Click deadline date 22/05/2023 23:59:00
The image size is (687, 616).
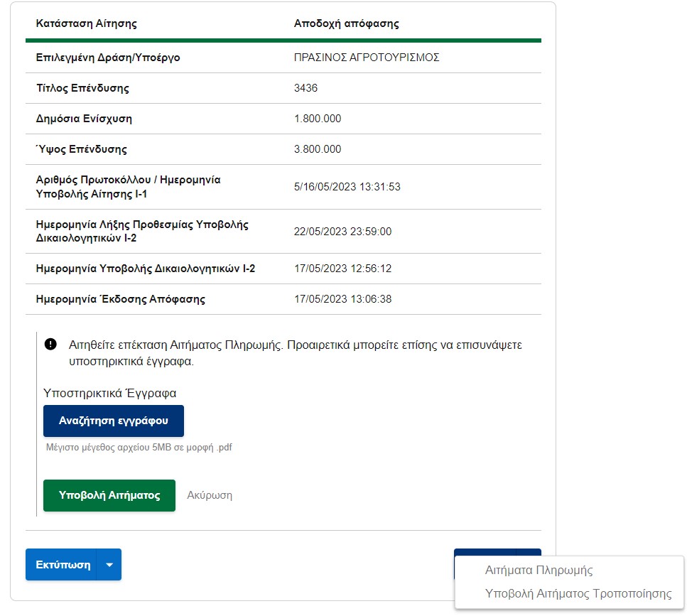point(342,232)
